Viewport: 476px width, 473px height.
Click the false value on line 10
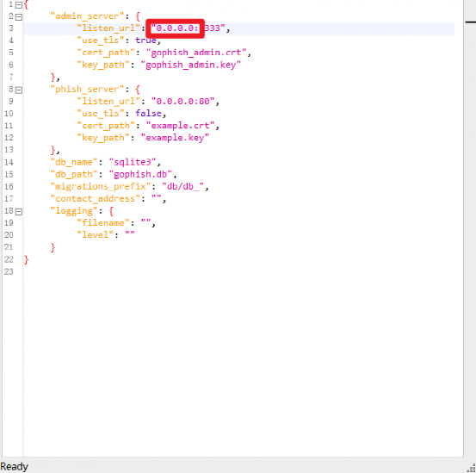coord(148,114)
